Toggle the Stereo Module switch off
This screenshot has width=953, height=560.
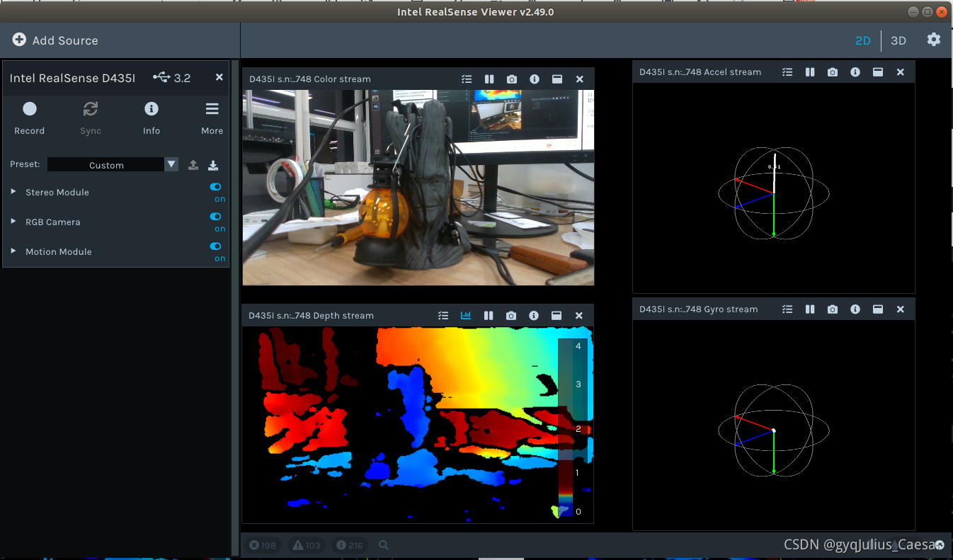[x=216, y=187]
